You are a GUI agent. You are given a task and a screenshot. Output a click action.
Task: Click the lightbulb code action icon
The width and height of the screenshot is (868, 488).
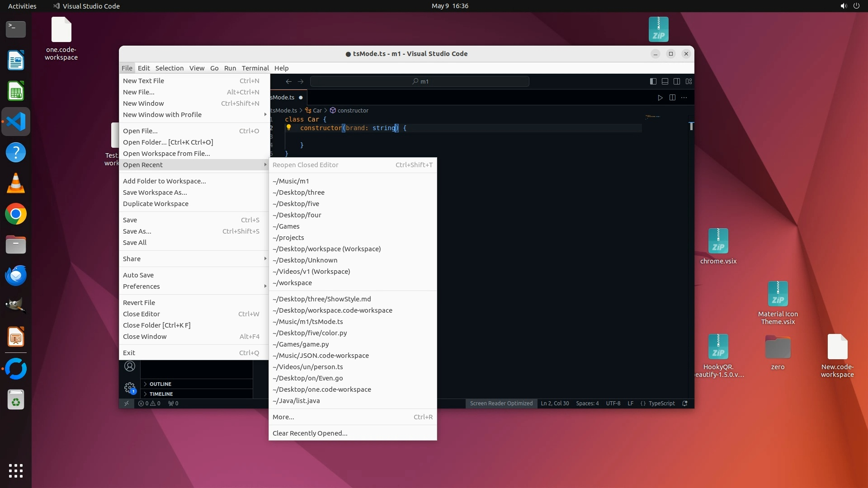pos(288,128)
